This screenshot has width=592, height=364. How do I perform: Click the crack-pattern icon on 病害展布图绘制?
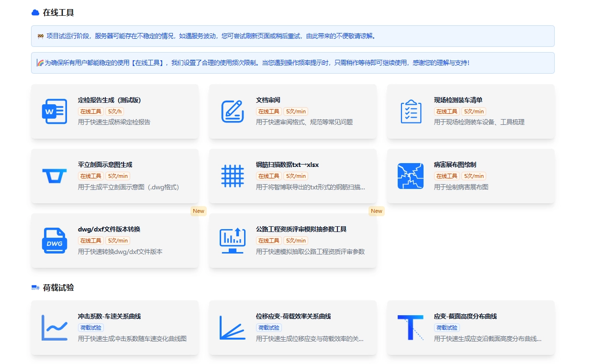pos(411,176)
